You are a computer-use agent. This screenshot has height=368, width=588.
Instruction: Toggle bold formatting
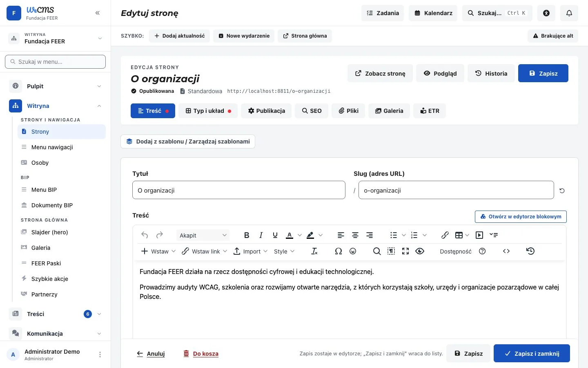pyautogui.click(x=247, y=235)
